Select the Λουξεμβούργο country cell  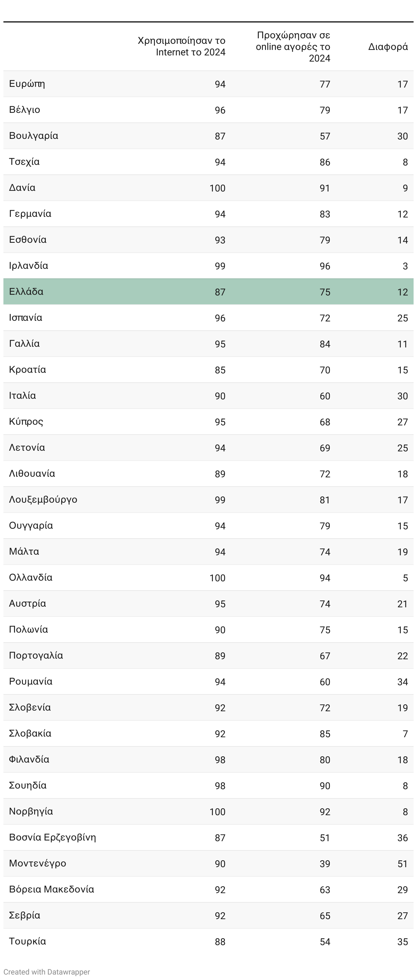[43, 500]
